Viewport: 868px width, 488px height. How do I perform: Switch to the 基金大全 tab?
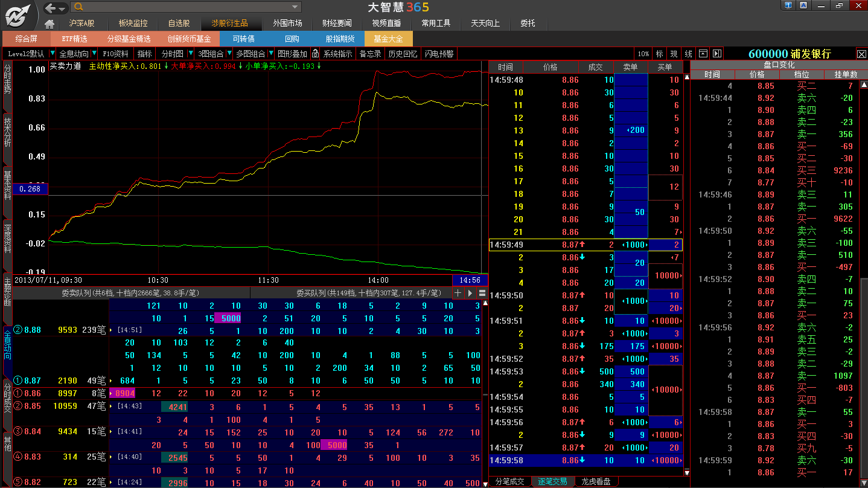tap(389, 39)
